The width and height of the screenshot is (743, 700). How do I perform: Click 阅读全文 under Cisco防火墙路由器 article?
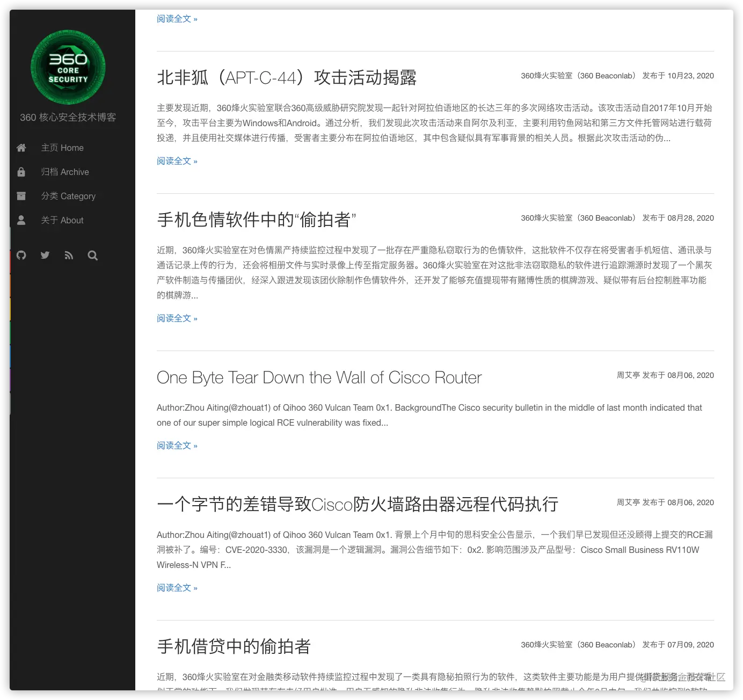(x=177, y=588)
